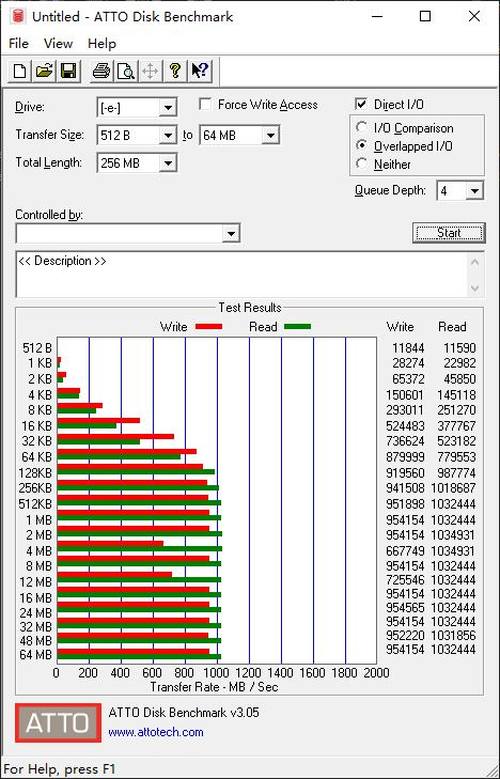Uncheck the Direct I/O checkbox

click(361, 104)
